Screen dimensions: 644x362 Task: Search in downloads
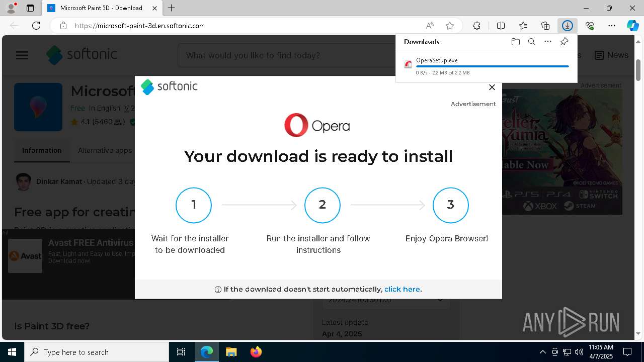(x=531, y=42)
